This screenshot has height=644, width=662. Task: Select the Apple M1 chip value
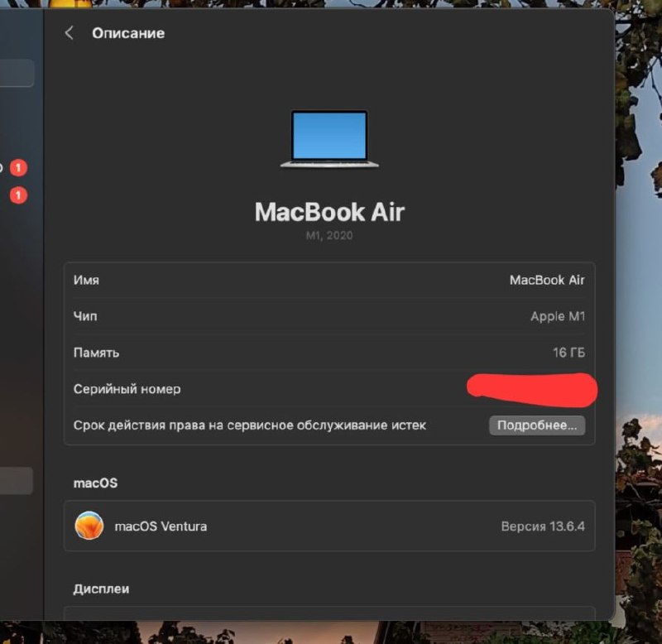(x=558, y=316)
